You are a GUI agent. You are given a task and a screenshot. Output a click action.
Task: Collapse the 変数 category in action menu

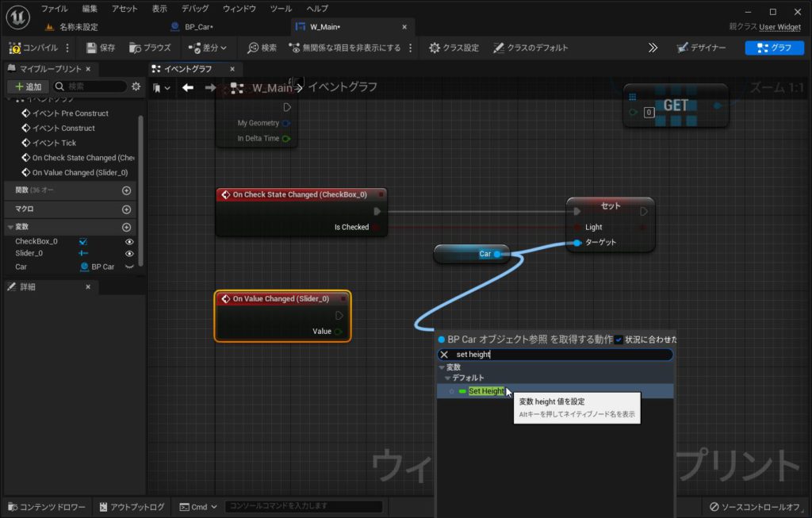442,367
